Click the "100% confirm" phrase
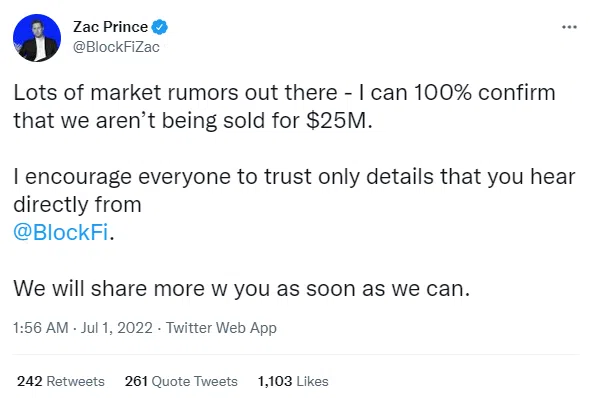590x398 pixels. [485, 93]
